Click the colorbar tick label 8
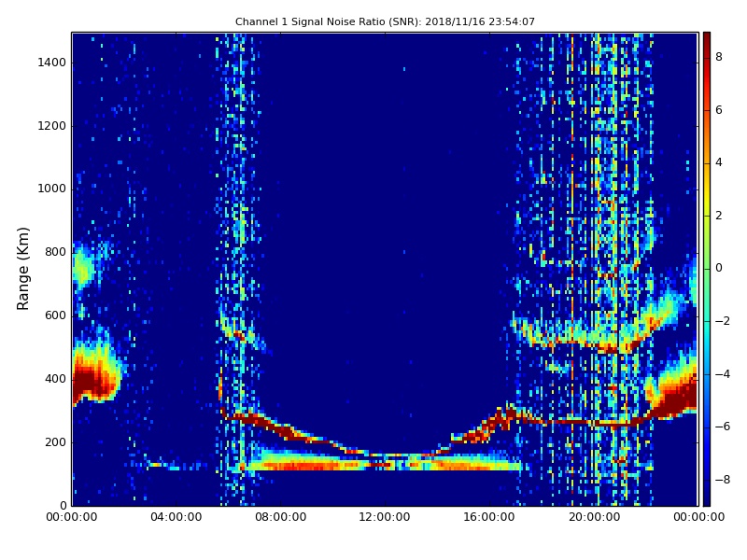Screen dimensions: 747x560 tap(719, 57)
